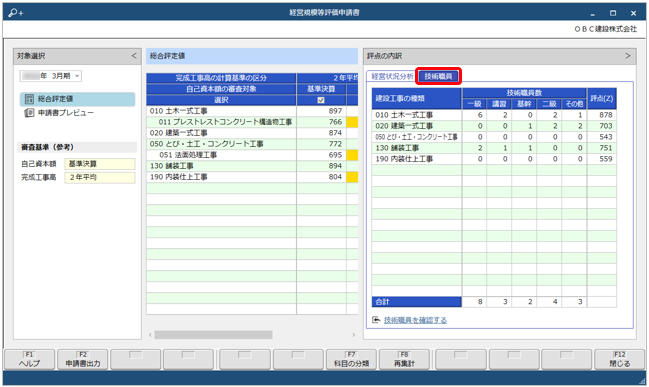Viewport: 649px width, 387px height.
Task: Select 総合評定値 icon in sidebar
Action: click(x=29, y=99)
